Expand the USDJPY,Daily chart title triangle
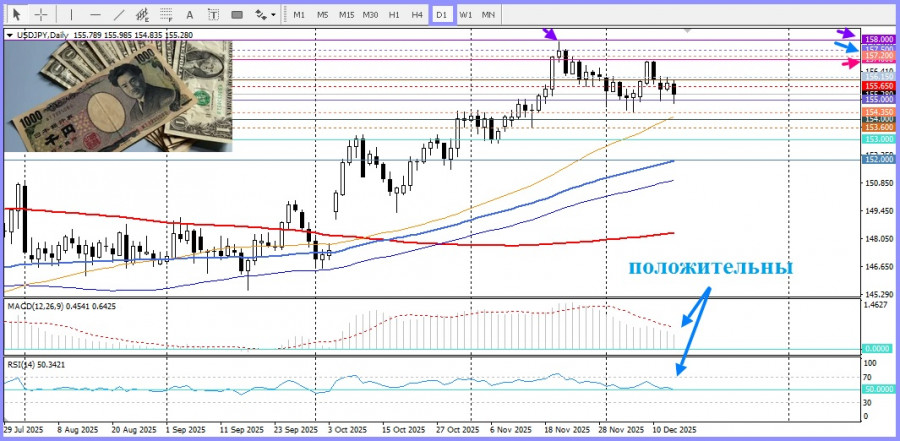 tap(10, 35)
